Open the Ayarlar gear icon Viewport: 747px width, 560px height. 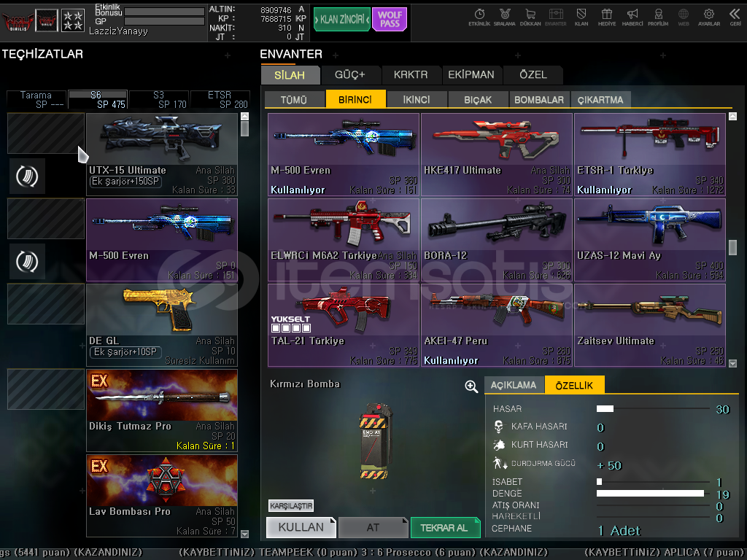coord(709,17)
